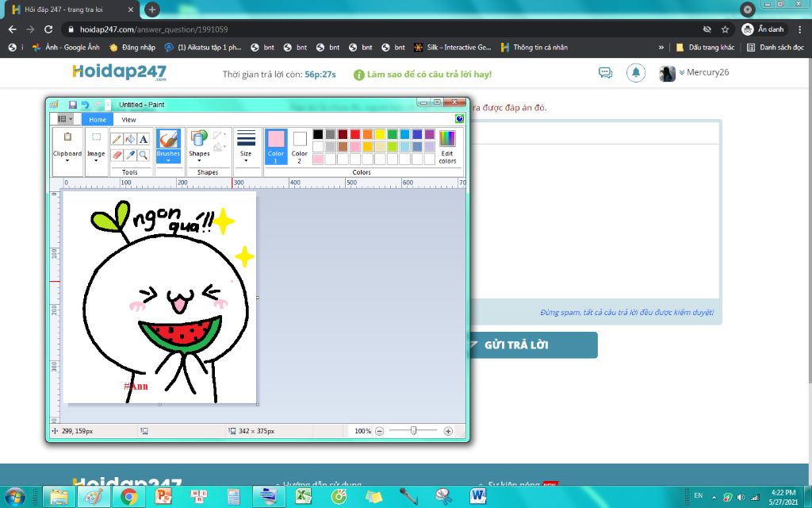Click the Windows Start button
This screenshot has height=508, width=812.
point(14,496)
